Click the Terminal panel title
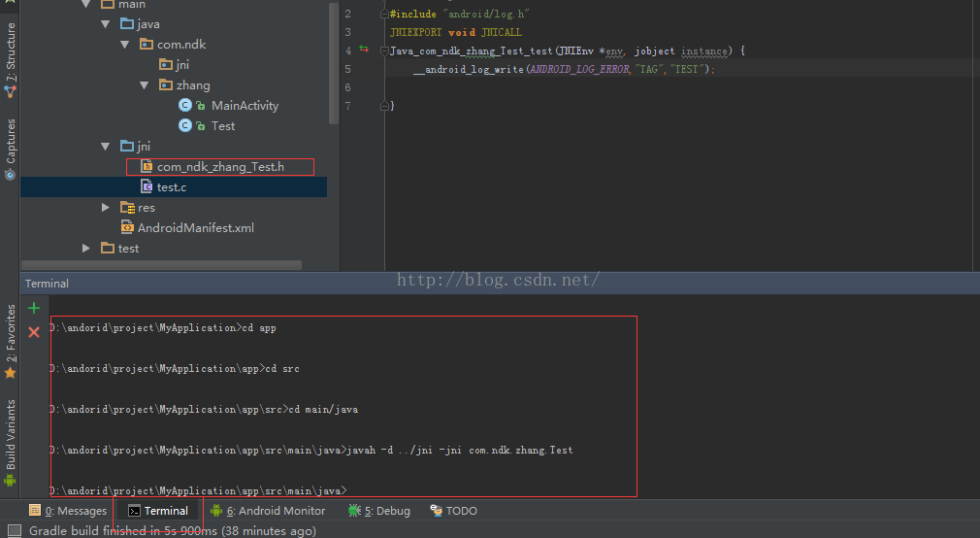This screenshot has width=980, height=538. (47, 284)
